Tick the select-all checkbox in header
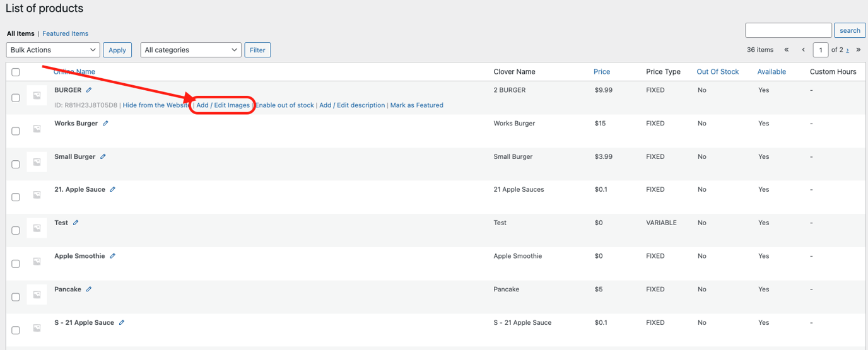This screenshot has width=868, height=350. pos(16,72)
